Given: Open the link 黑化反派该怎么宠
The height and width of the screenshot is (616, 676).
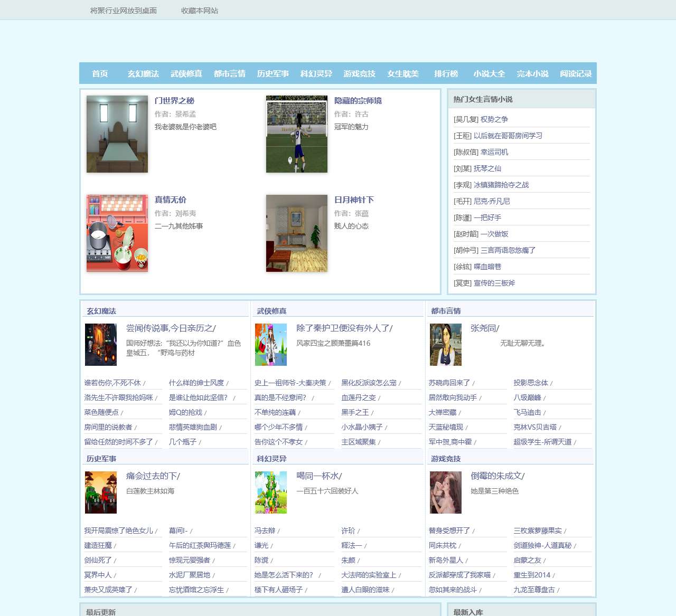Looking at the screenshot, I should 369,383.
